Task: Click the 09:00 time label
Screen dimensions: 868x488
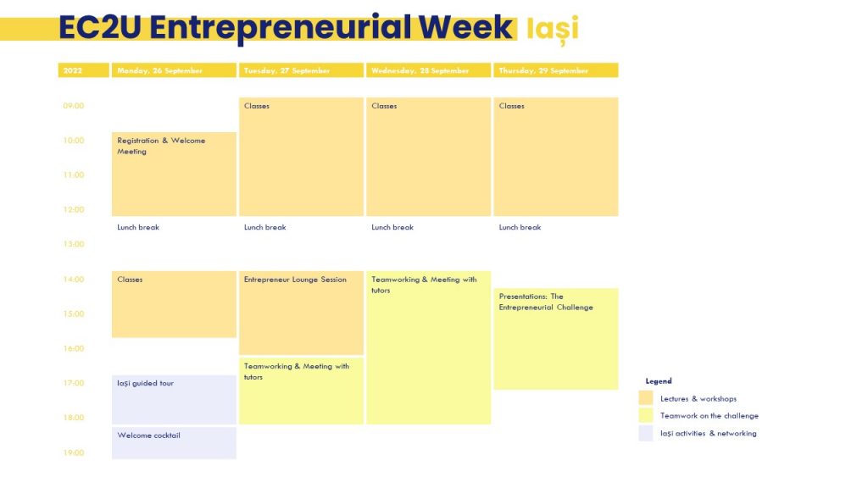Action: coord(74,106)
